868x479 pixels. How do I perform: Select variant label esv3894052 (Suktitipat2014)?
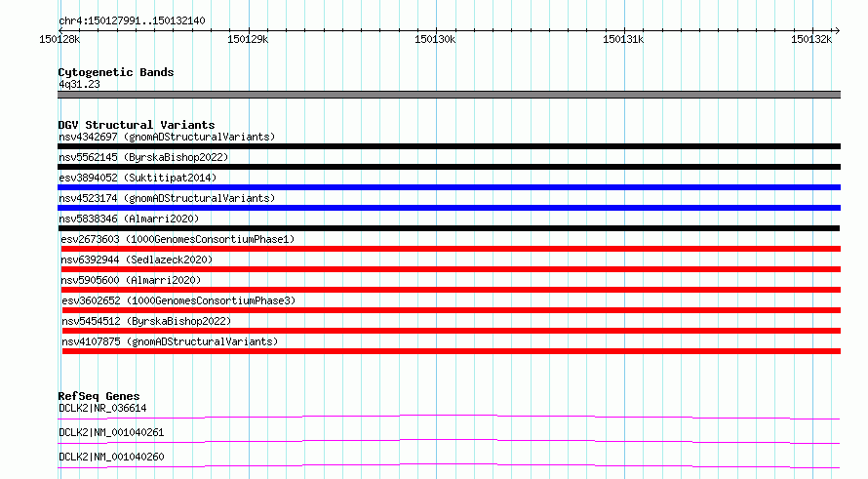coord(138,178)
